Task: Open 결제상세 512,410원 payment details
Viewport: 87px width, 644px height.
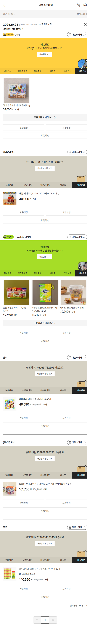Action: [x=13, y=29]
